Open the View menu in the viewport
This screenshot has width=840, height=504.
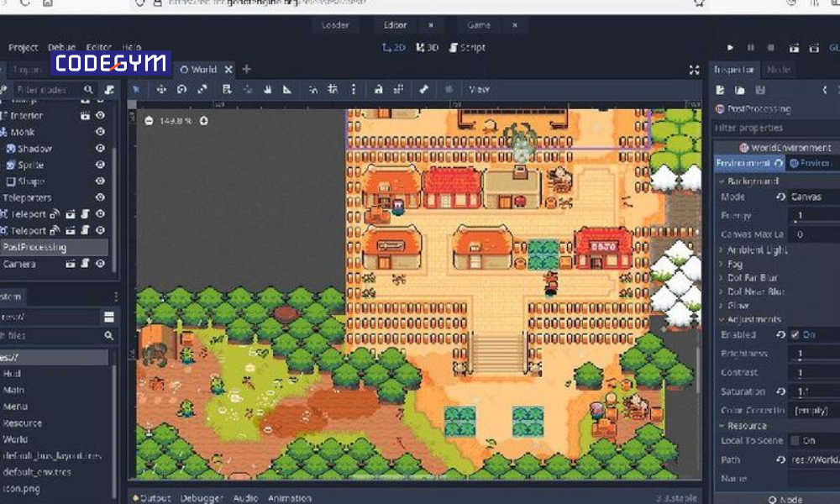pyautogui.click(x=479, y=88)
